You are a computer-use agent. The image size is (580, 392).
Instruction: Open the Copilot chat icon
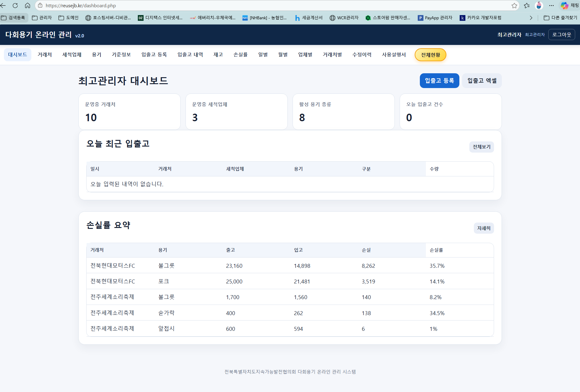564,5
